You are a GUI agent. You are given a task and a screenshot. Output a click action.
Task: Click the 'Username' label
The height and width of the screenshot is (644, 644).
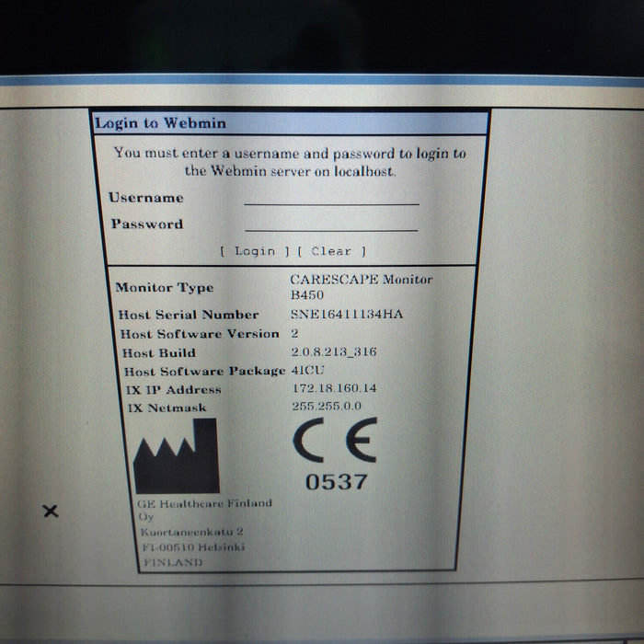(145, 198)
